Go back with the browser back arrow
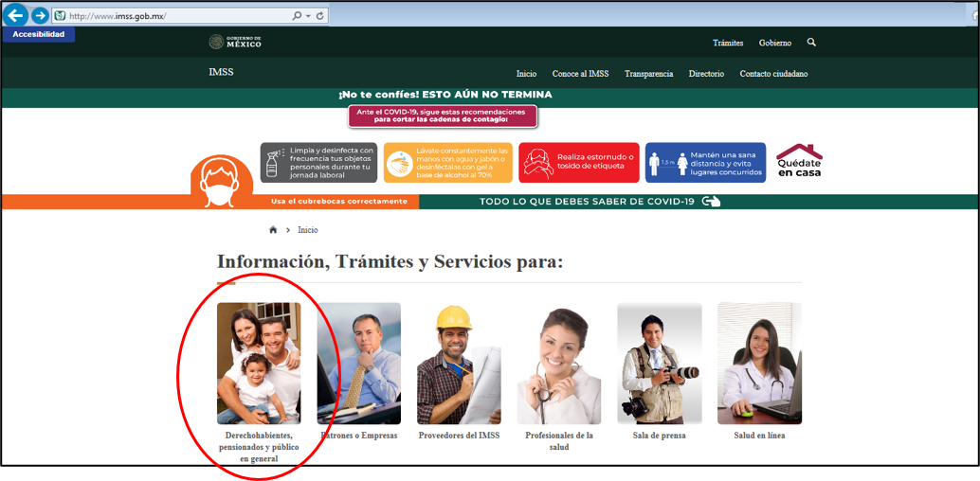The width and height of the screenshot is (980, 481). (x=17, y=14)
